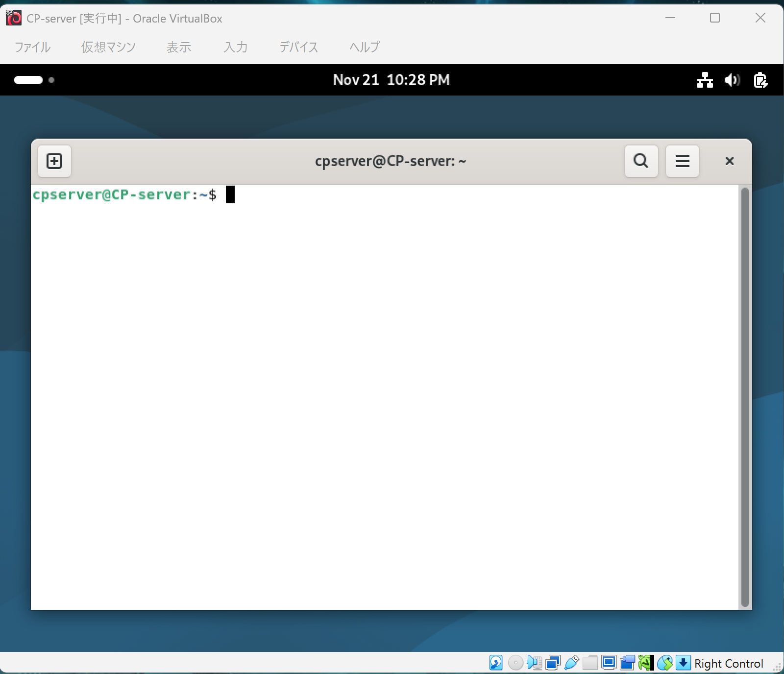
Task: Minimize the VirtualBox window
Action: (670, 18)
